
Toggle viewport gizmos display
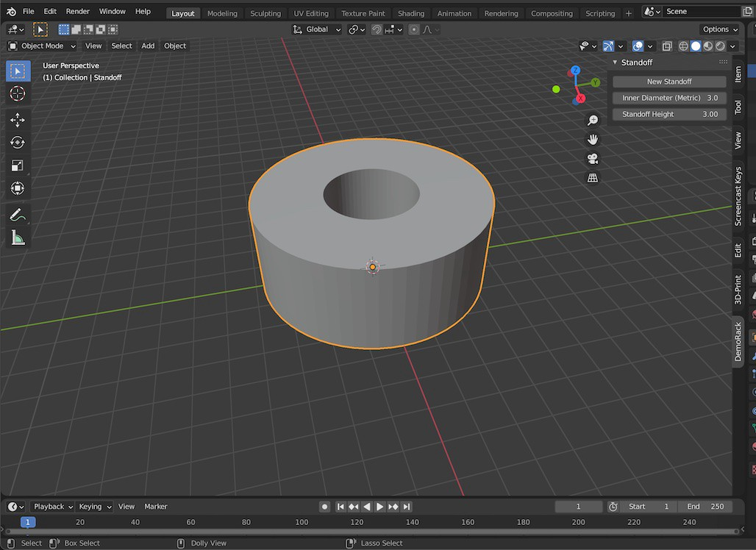[x=608, y=46]
